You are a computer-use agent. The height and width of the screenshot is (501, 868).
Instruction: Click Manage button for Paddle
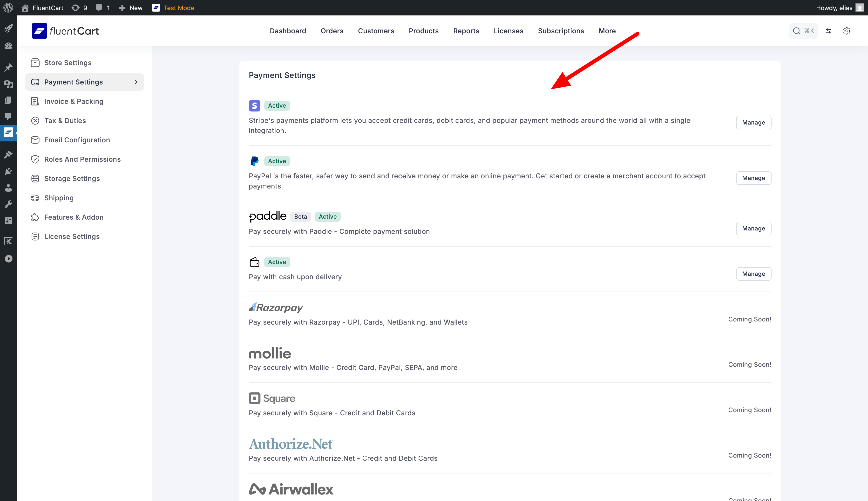pos(753,229)
